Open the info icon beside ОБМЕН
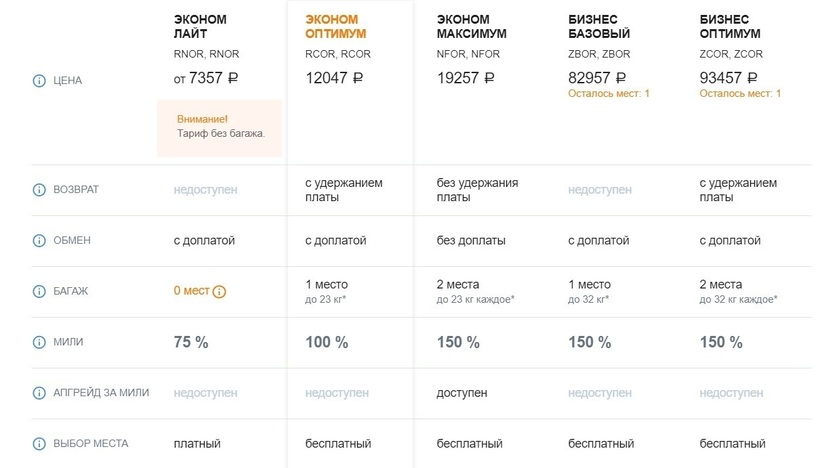 (x=40, y=241)
